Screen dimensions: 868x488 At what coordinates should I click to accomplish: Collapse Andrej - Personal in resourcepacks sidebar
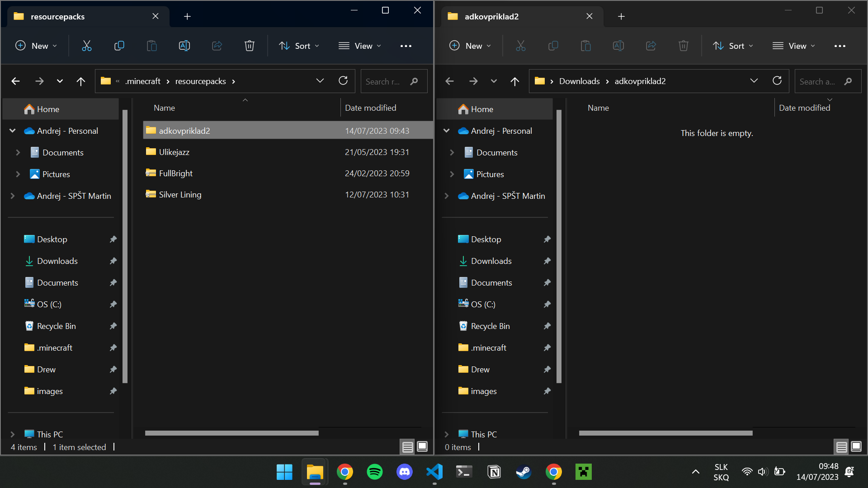13,131
